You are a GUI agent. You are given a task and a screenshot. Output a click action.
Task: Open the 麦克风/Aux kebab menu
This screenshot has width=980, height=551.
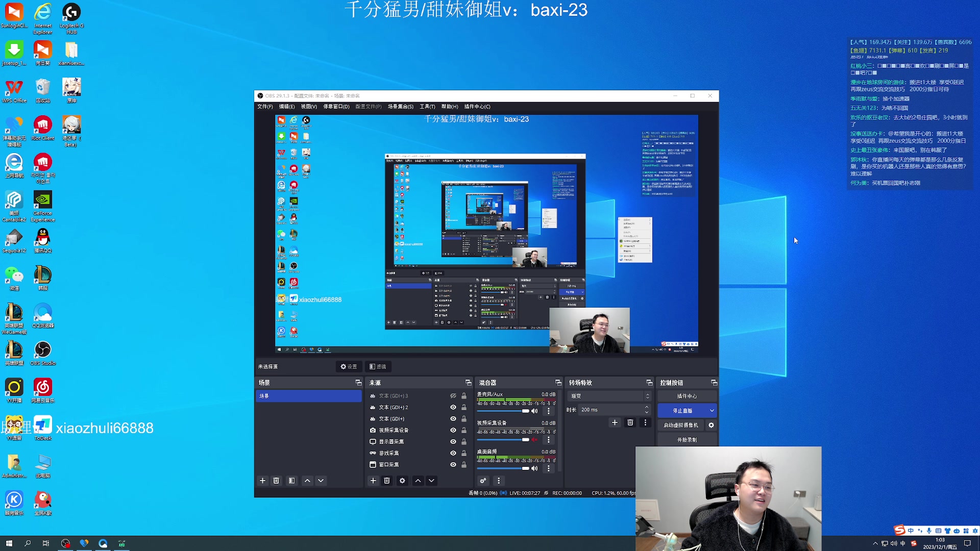click(x=549, y=411)
